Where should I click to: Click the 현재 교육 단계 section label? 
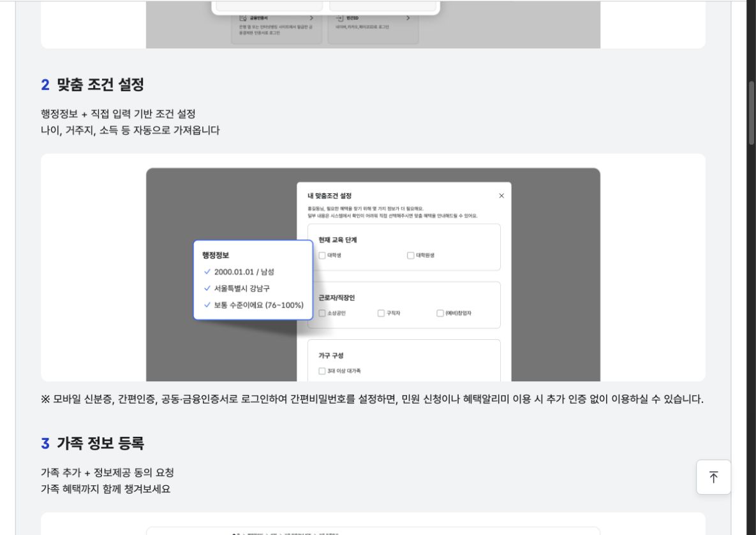[x=337, y=240]
